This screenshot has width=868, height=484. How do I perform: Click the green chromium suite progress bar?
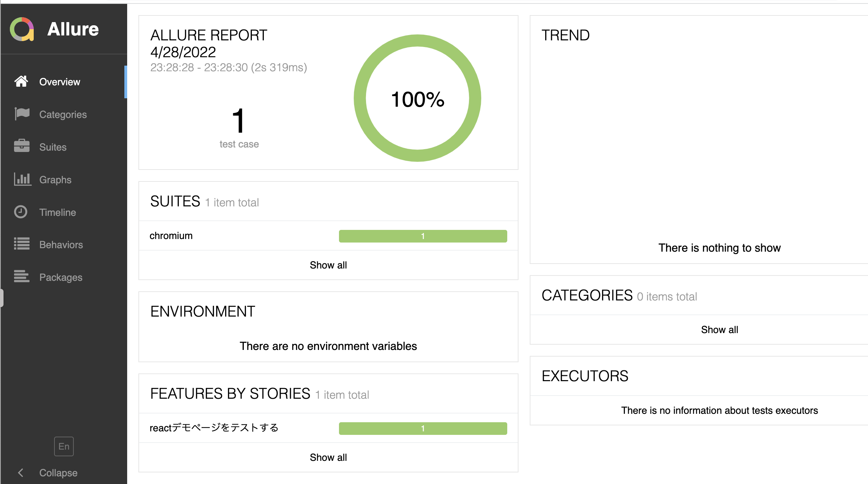point(423,236)
